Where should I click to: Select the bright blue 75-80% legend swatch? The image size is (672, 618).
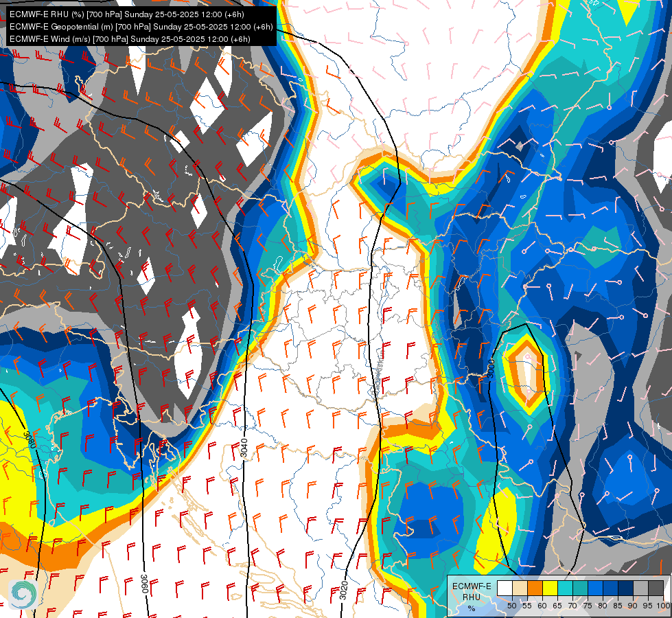pyautogui.click(x=595, y=588)
